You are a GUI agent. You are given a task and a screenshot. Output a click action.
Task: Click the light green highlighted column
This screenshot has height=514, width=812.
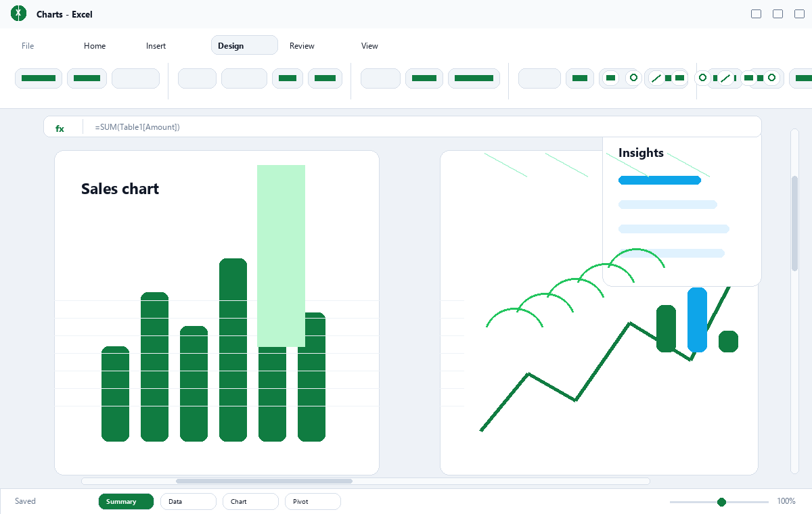coord(281,256)
